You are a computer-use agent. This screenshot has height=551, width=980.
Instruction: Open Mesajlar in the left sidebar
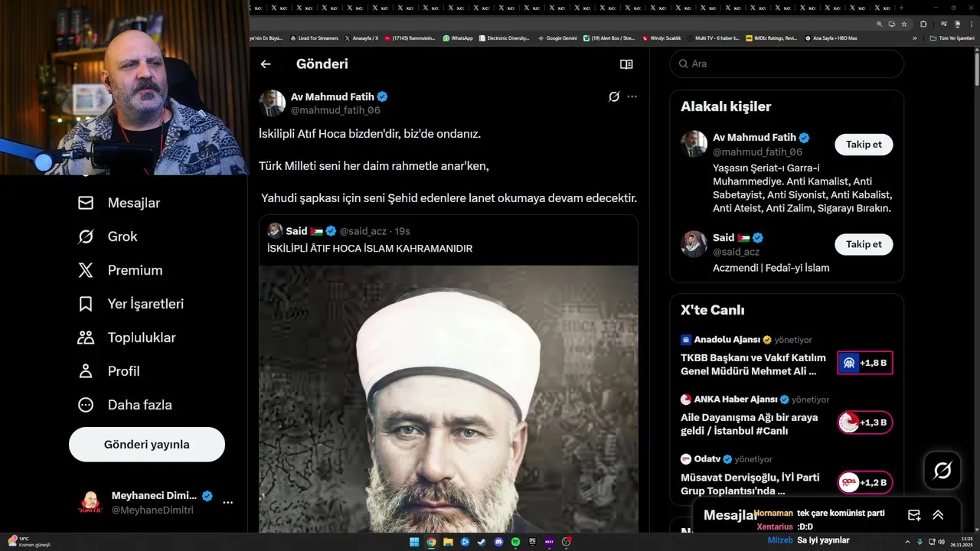click(x=119, y=203)
